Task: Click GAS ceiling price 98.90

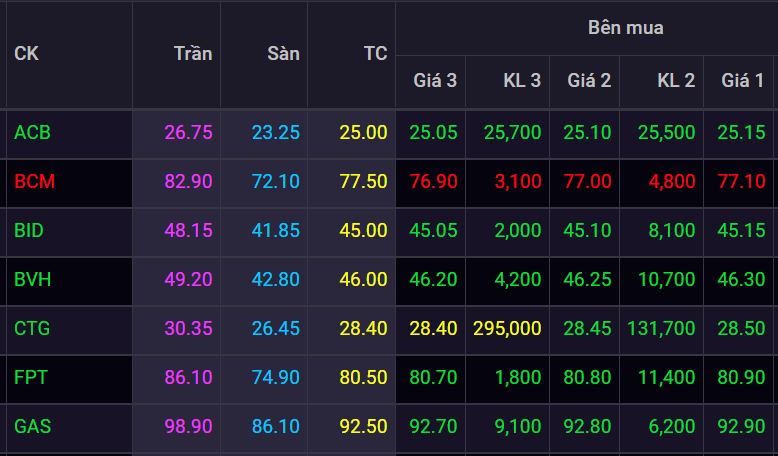Action: pyautogui.click(x=188, y=426)
